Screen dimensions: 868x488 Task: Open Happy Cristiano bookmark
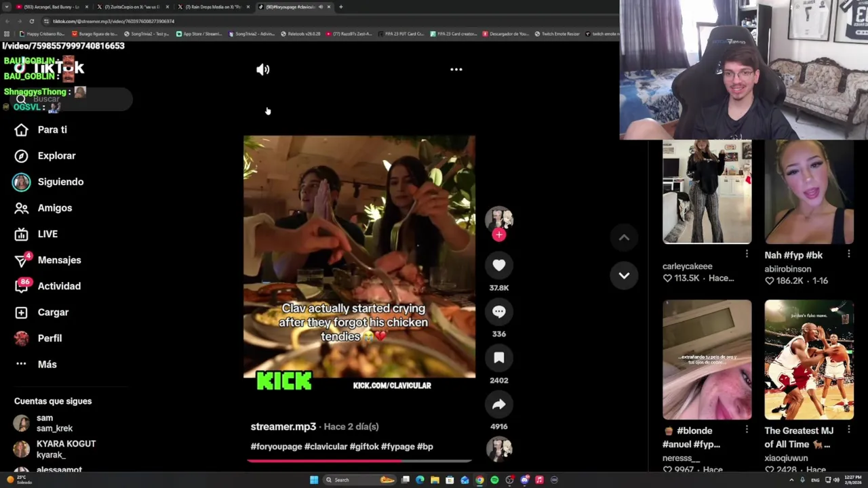coord(42,34)
